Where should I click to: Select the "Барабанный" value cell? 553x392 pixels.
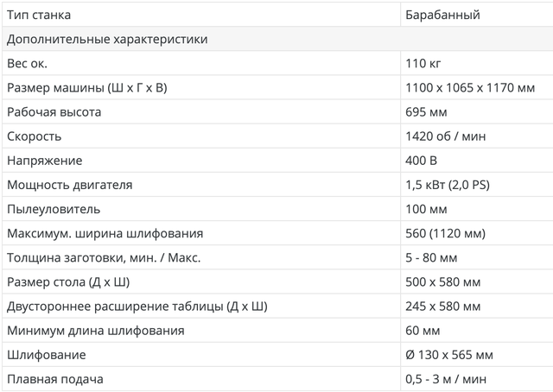pos(442,15)
